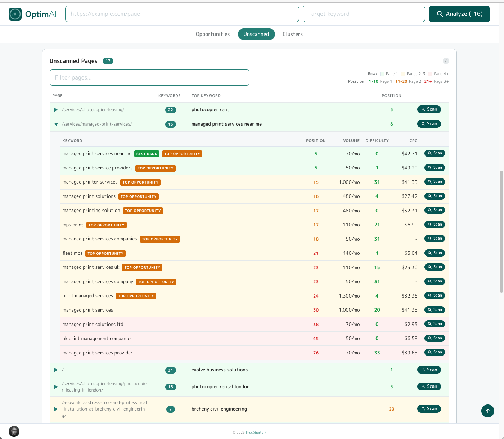Expand the /services/photocopier-leasing/ row
504x439 pixels.
pyautogui.click(x=56, y=110)
